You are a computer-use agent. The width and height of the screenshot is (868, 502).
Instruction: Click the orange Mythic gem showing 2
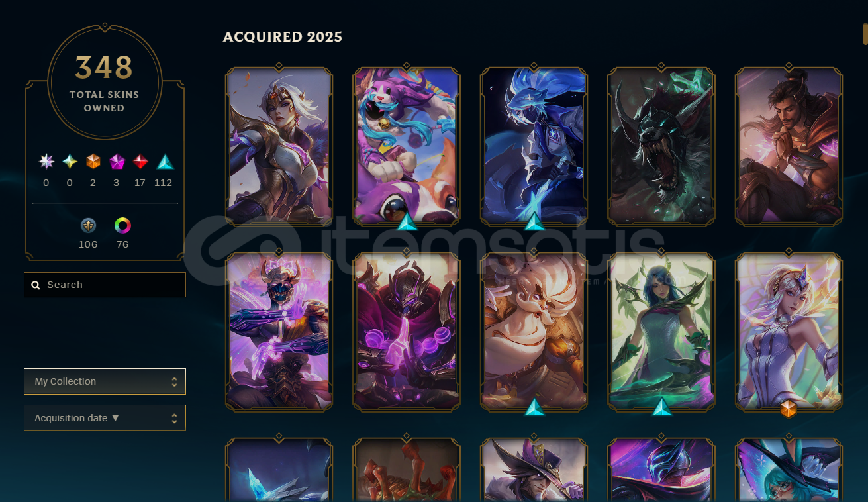coord(93,162)
